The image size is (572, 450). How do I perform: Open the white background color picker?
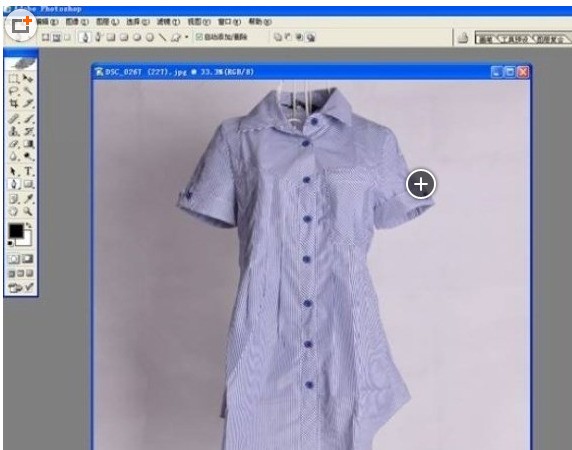click(26, 240)
